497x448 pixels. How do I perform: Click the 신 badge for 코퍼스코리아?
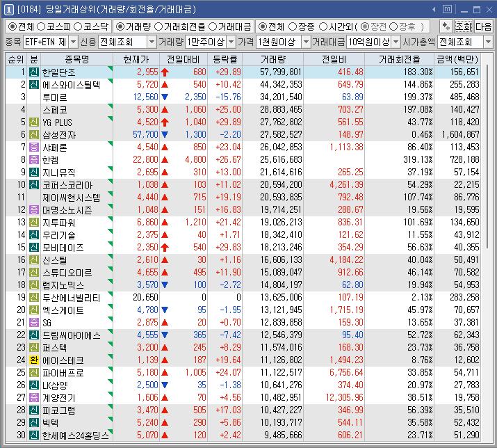pyautogui.click(x=34, y=184)
